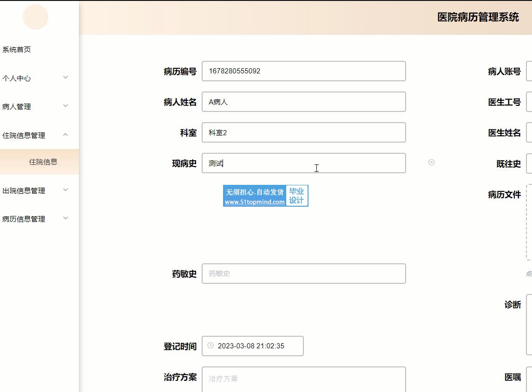Click the 病历编号 input field
The height and width of the screenshot is (392, 532).
point(303,71)
